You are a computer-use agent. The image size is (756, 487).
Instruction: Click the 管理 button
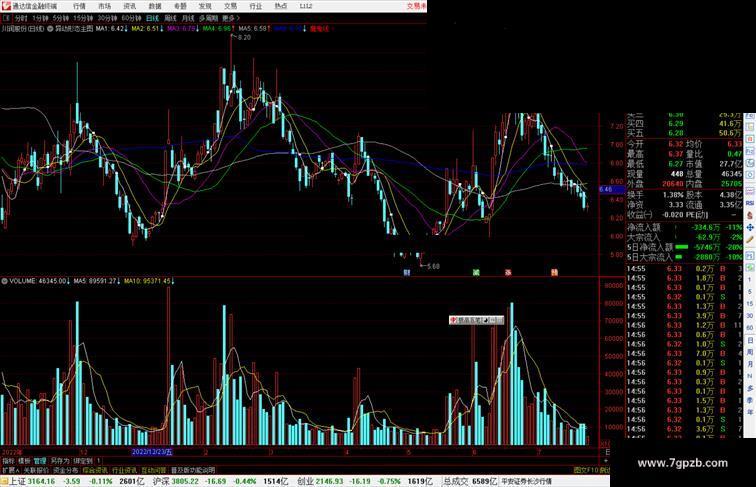(x=40, y=461)
